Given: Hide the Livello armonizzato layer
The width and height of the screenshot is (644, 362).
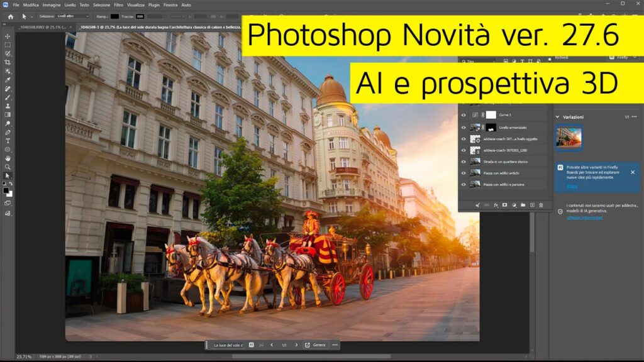Looking at the screenshot, I should click(464, 128).
